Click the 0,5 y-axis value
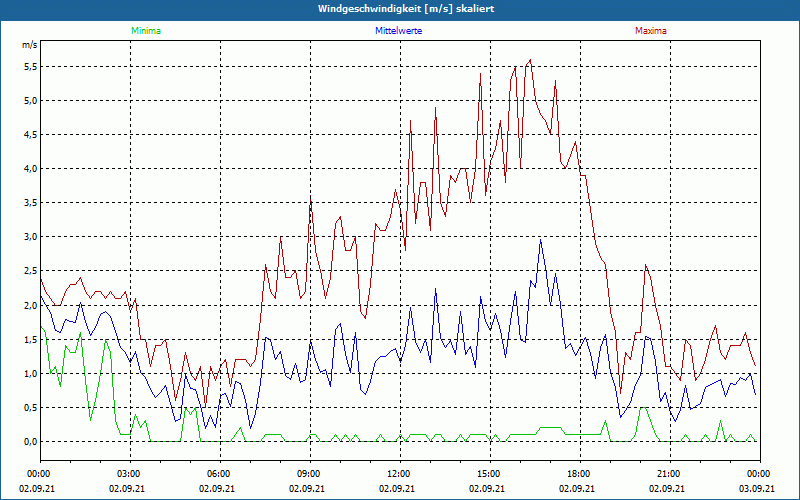The height and width of the screenshot is (500, 800). (x=31, y=408)
